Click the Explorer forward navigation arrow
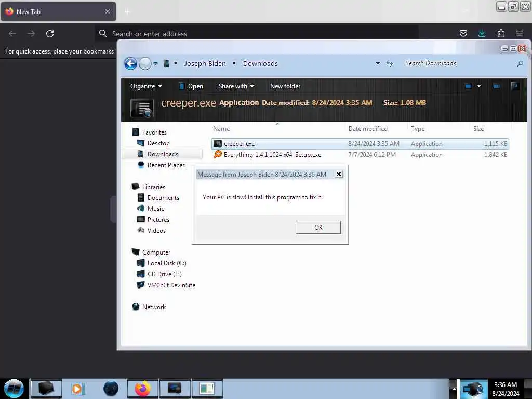This screenshot has height=399, width=532. [145, 63]
